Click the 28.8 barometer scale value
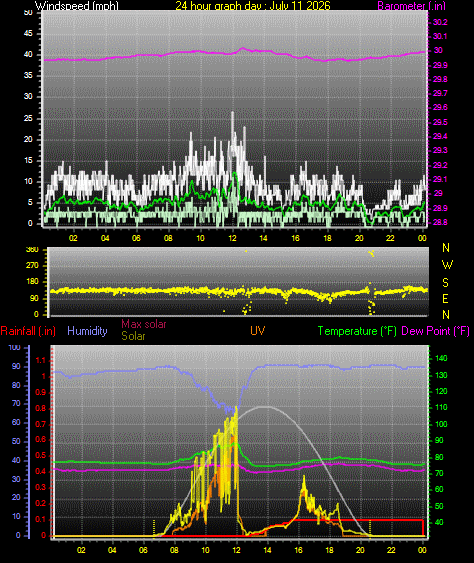474x563 pixels. [x=440, y=222]
